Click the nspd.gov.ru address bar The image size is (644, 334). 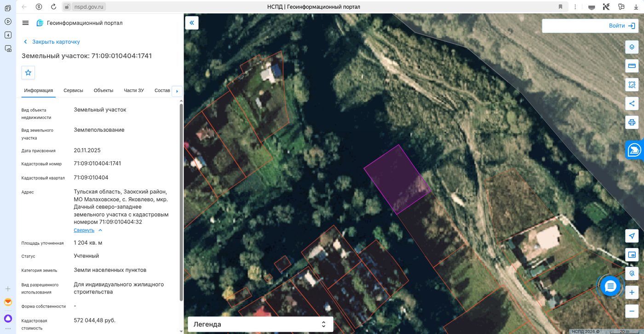click(90, 6)
